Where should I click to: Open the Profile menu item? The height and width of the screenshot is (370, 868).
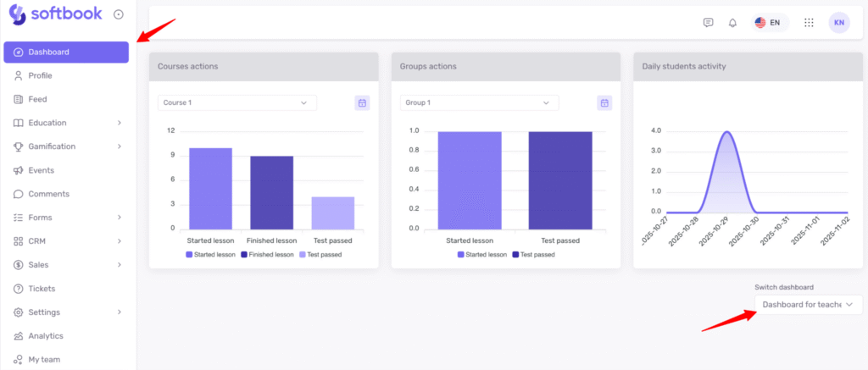[x=40, y=75]
